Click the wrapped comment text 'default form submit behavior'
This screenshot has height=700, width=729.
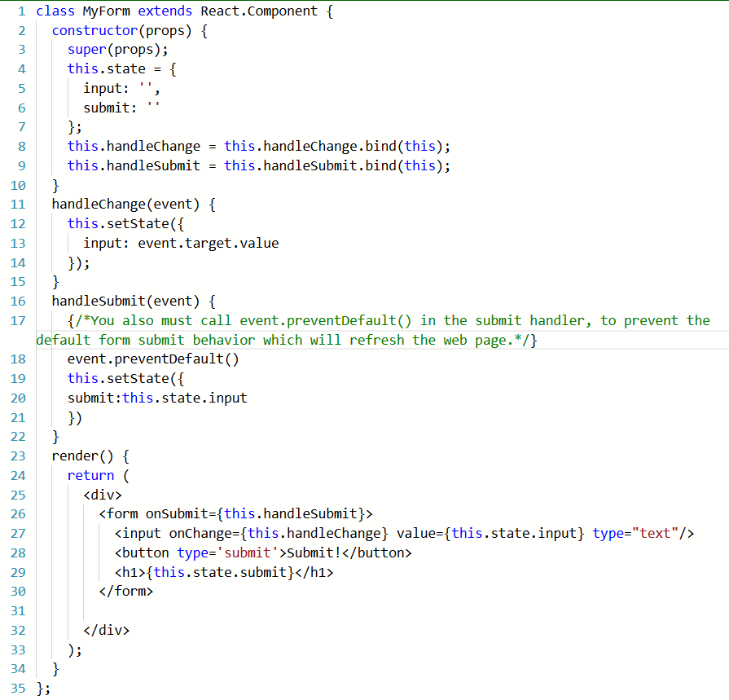[x=146, y=341]
